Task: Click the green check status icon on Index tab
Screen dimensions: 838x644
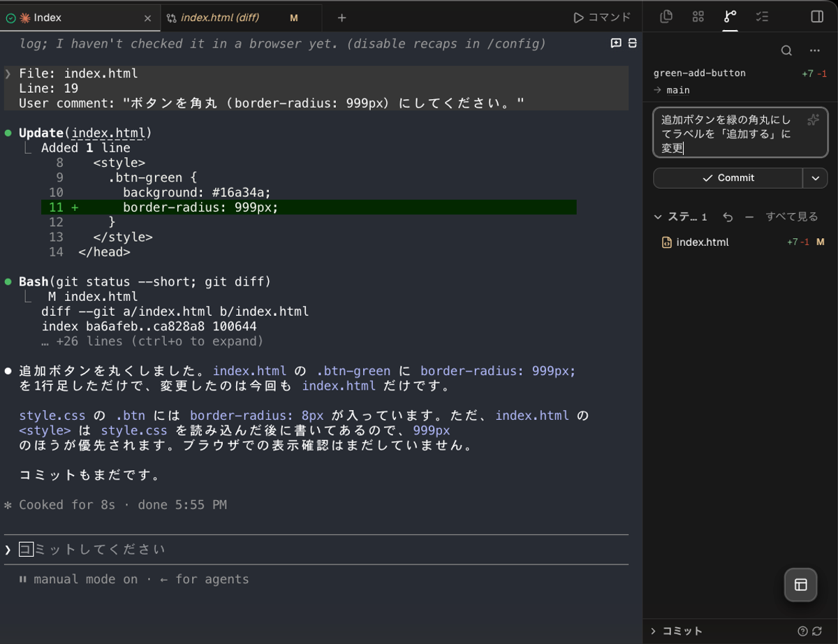Action: click(x=10, y=18)
